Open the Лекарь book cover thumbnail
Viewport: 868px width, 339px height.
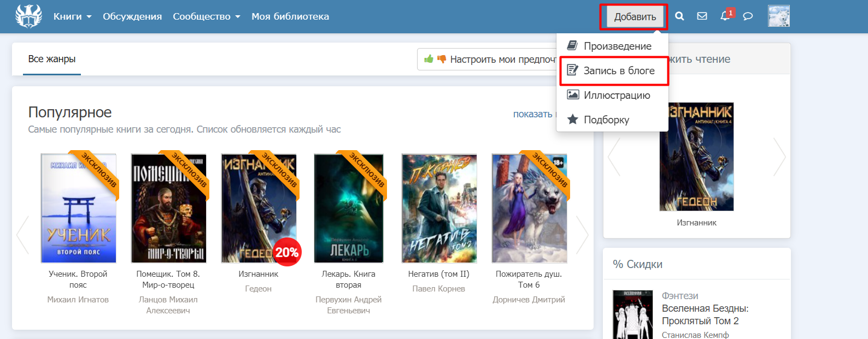(x=349, y=209)
